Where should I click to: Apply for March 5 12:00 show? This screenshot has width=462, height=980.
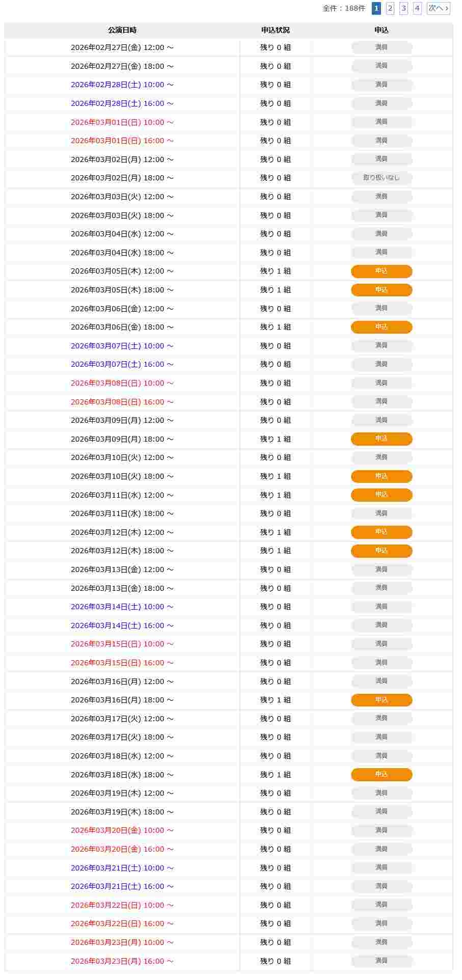[x=382, y=271]
